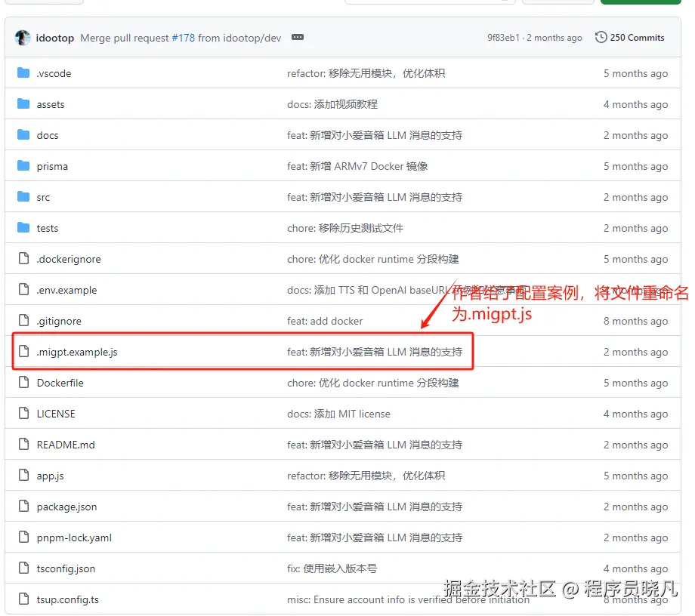Click the tests folder icon
Image resolution: width=695 pixels, height=616 pixels.
[23, 228]
